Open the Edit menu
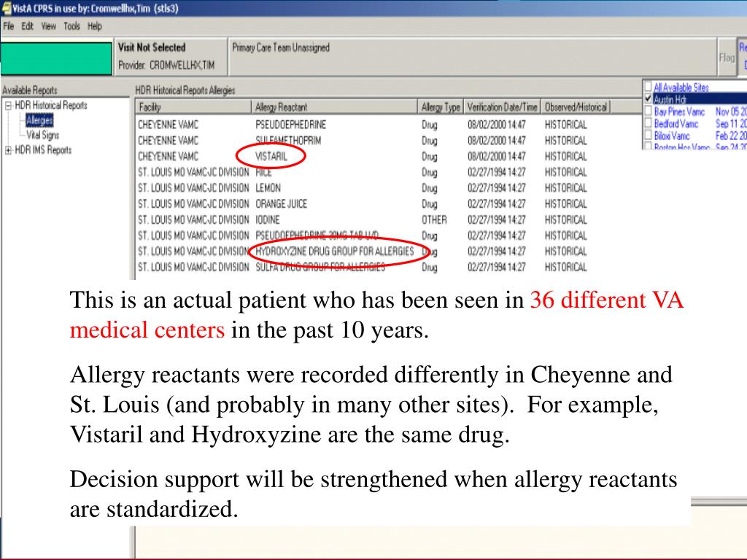The image size is (747, 560). (x=27, y=26)
